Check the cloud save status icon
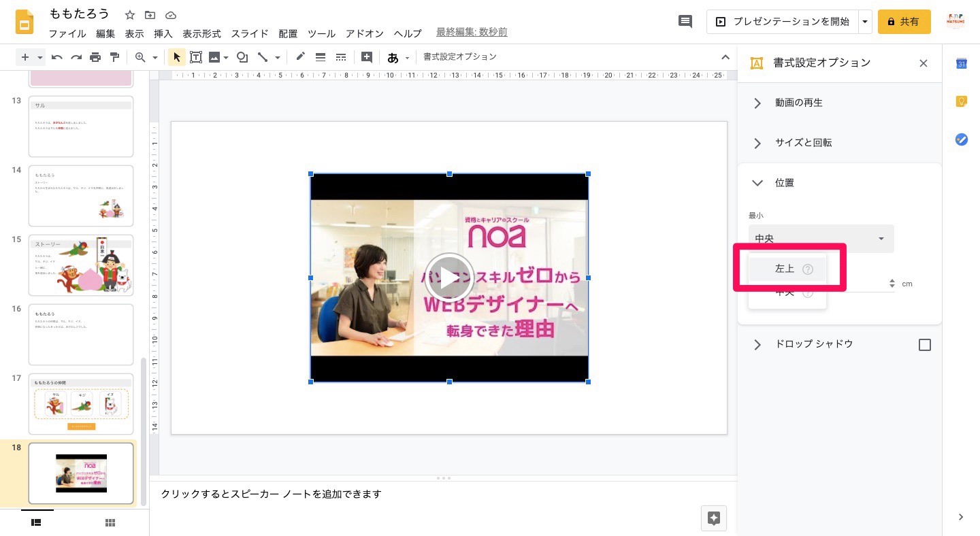 (x=171, y=15)
